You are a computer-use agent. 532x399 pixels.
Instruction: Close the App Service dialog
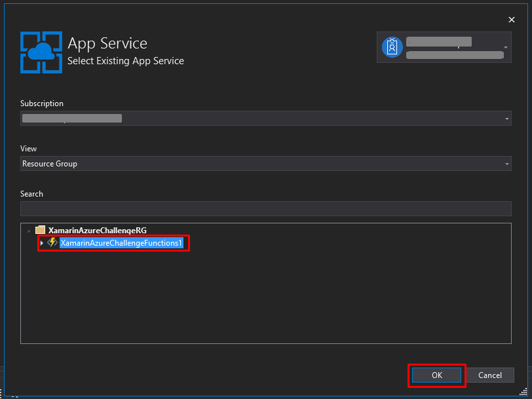[511, 20]
